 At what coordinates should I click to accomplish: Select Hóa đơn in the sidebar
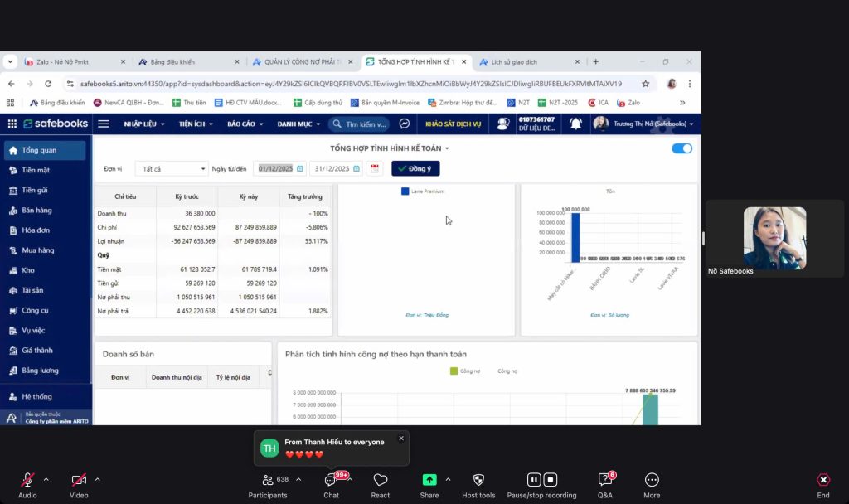tap(36, 230)
